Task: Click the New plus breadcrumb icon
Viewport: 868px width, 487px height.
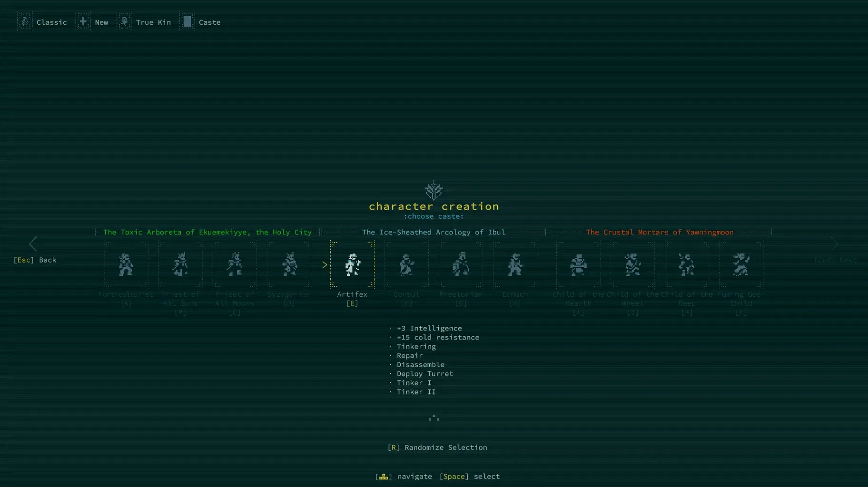Action: coord(83,22)
